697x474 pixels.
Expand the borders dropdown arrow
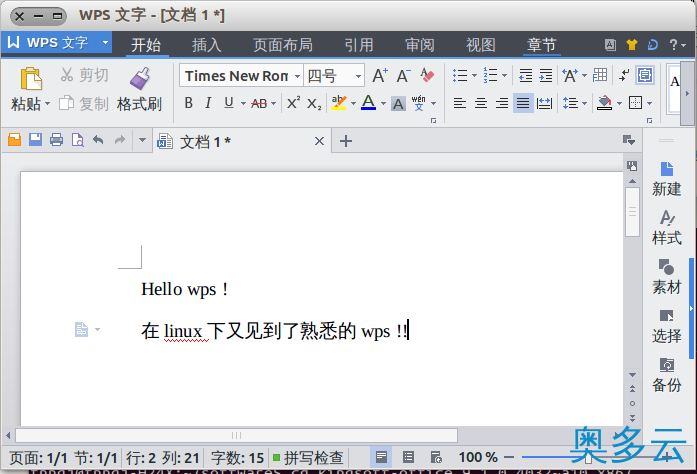pyautogui.click(x=649, y=104)
